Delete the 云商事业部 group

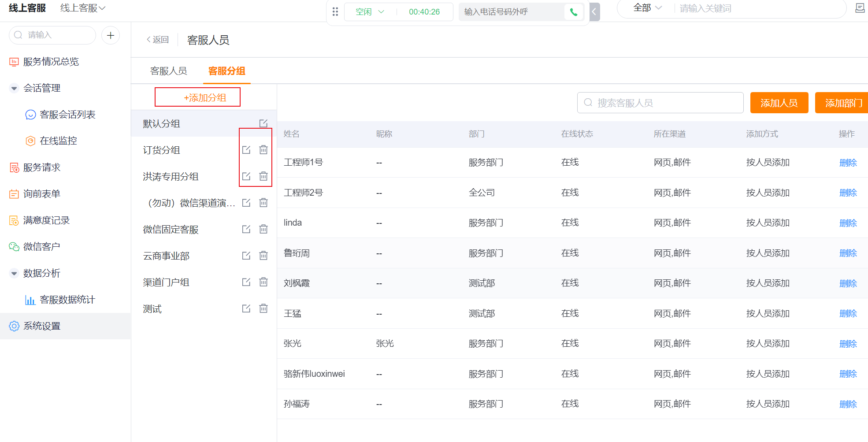pyautogui.click(x=263, y=256)
